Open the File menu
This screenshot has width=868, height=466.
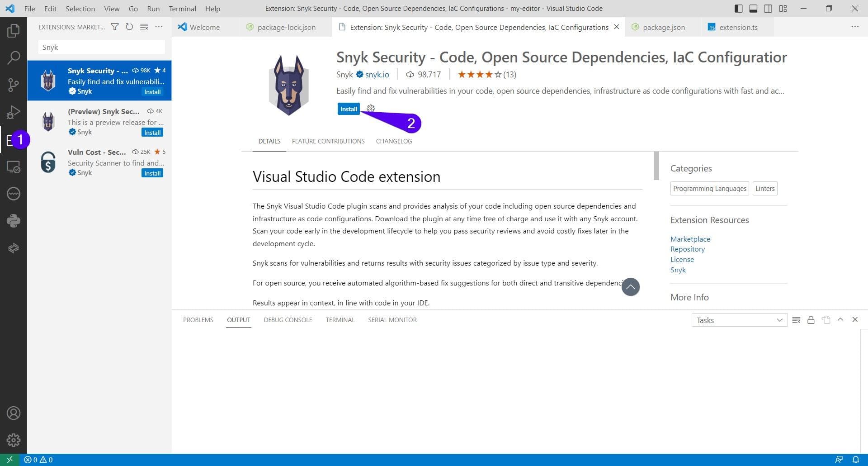coord(30,9)
